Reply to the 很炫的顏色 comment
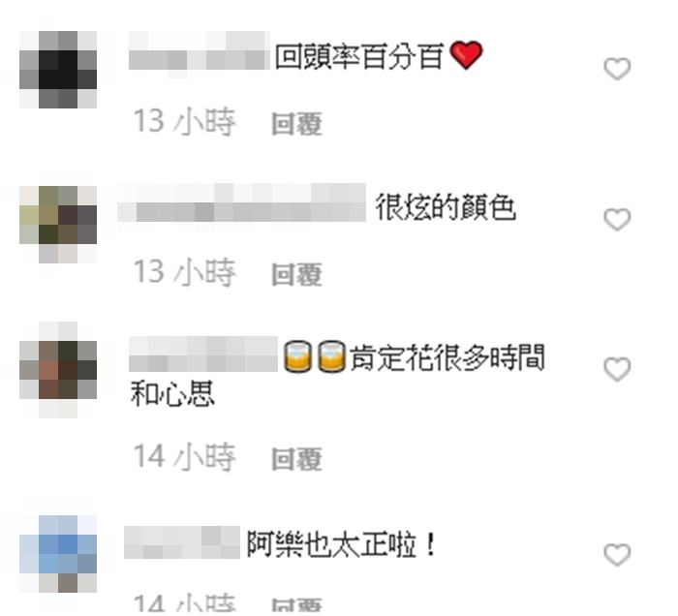Screen dimensions: 678x616 coord(296,274)
